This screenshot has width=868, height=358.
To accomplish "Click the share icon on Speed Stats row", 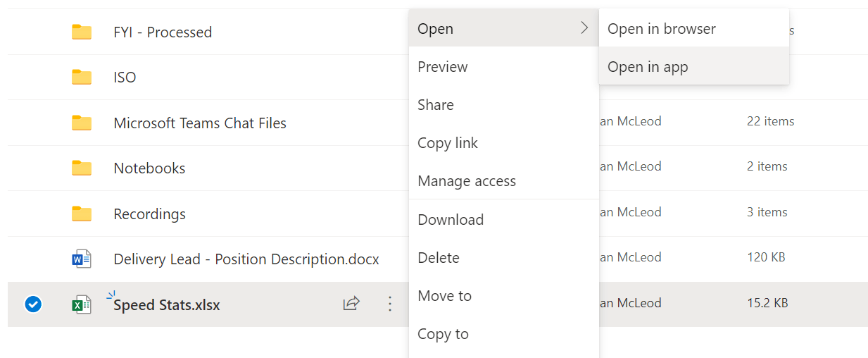I will 351,304.
